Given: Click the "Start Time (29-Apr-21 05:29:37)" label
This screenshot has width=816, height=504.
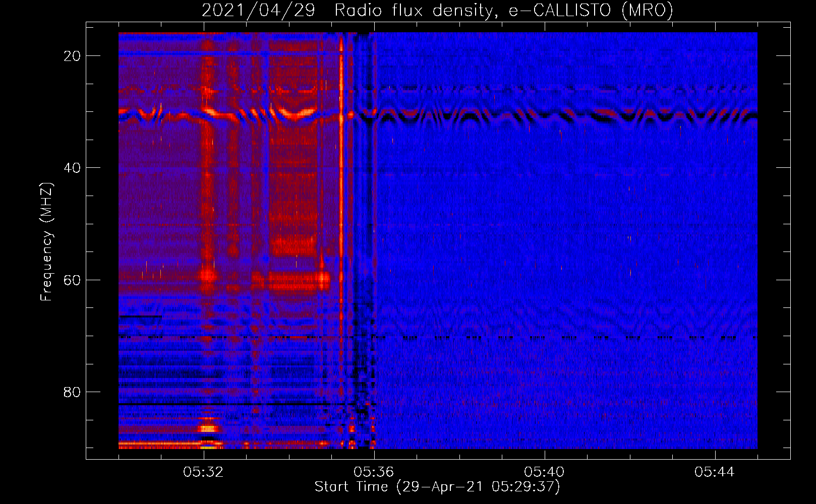Looking at the screenshot, I should click(x=437, y=487).
